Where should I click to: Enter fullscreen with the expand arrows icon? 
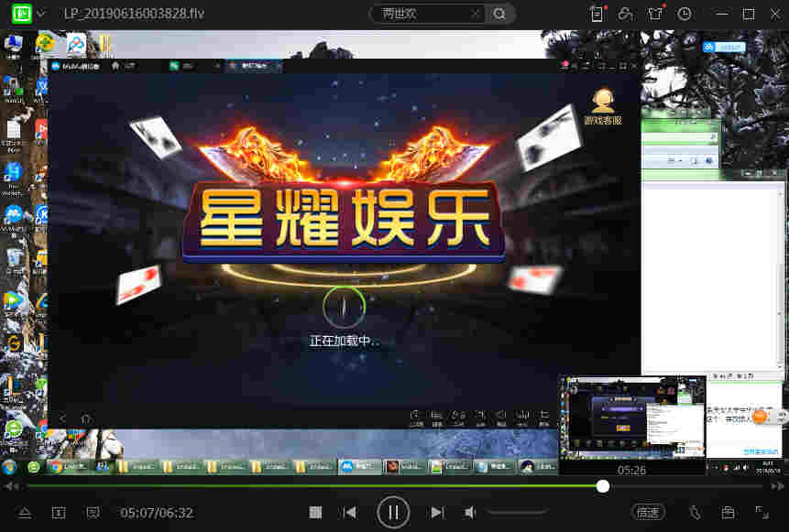[x=762, y=513]
